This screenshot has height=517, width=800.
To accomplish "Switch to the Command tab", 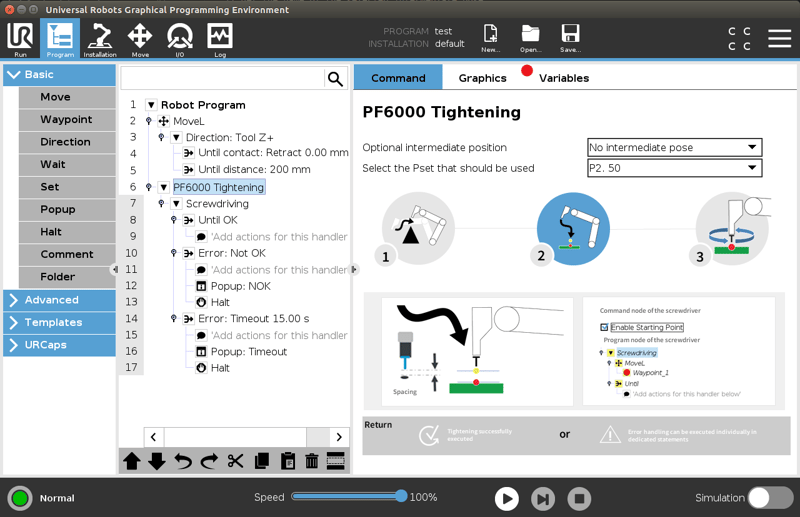I will tap(398, 78).
